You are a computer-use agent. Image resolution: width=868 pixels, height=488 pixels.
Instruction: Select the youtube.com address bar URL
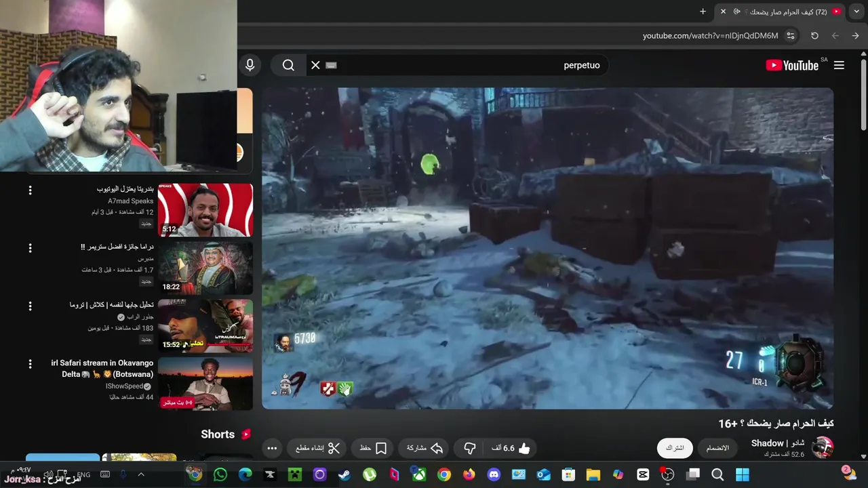click(710, 36)
